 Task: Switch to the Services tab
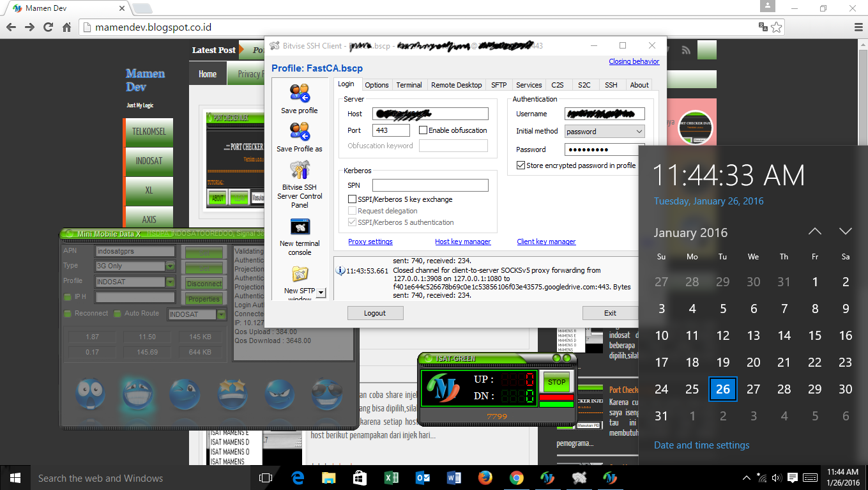tap(529, 85)
